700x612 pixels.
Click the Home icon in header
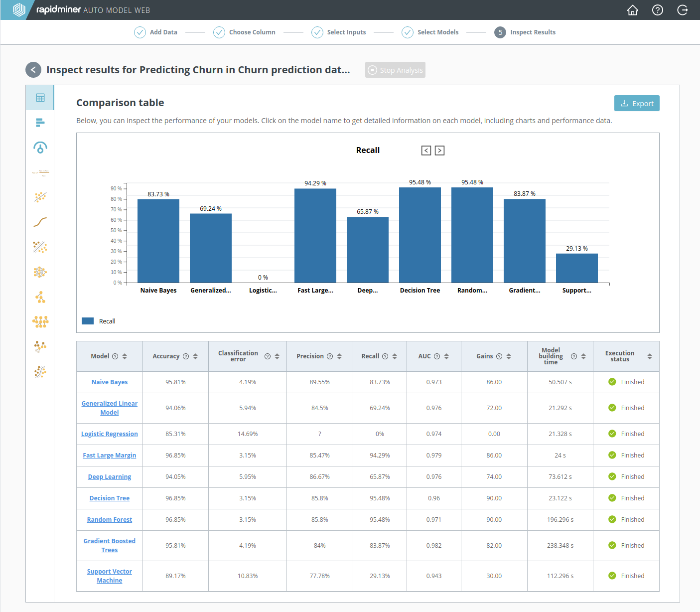pos(633,10)
